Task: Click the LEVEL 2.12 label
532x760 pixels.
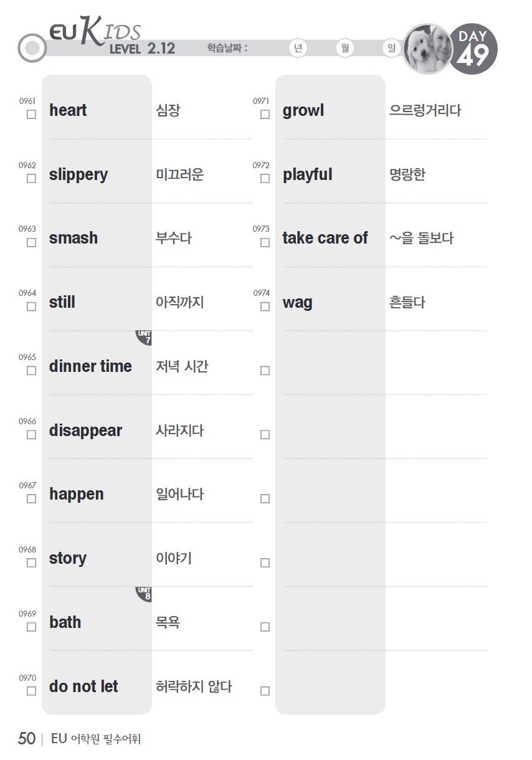Action: tap(142, 49)
